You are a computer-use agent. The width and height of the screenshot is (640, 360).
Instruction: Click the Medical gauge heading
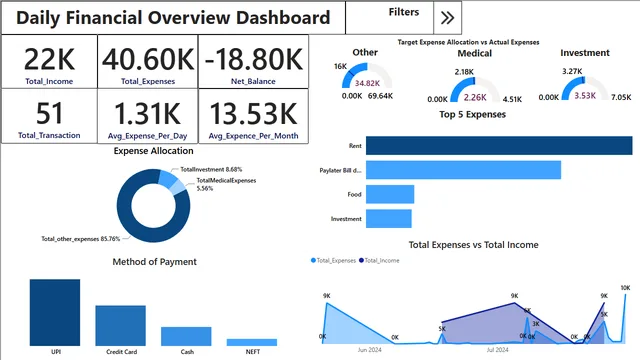tap(474, 53)
